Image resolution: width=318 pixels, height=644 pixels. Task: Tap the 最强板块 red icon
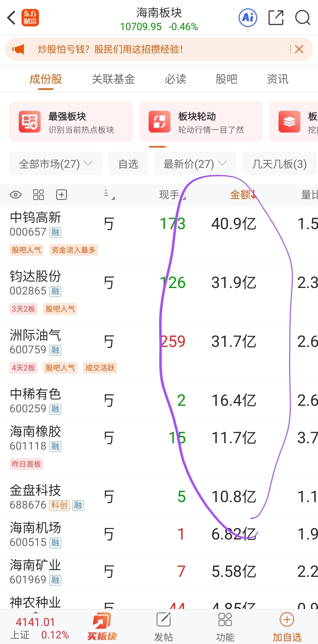pos(30,122)
